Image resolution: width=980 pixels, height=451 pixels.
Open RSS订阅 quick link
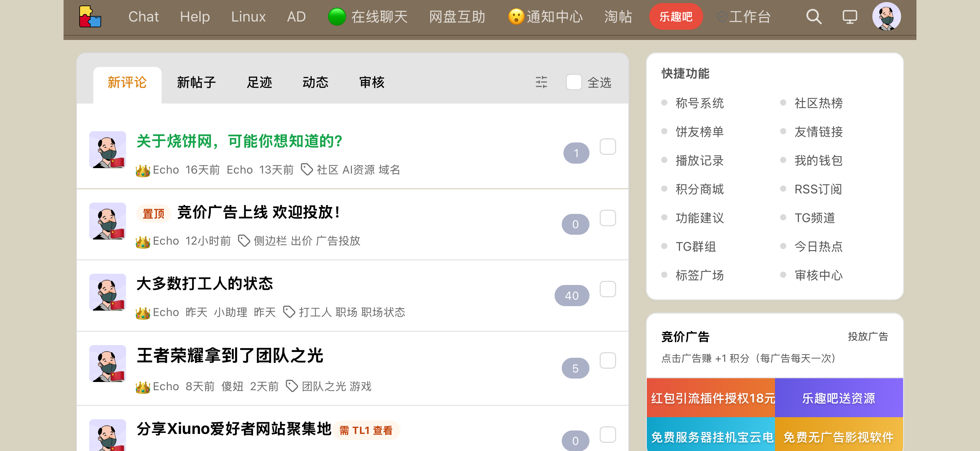(x=818, y=189)
